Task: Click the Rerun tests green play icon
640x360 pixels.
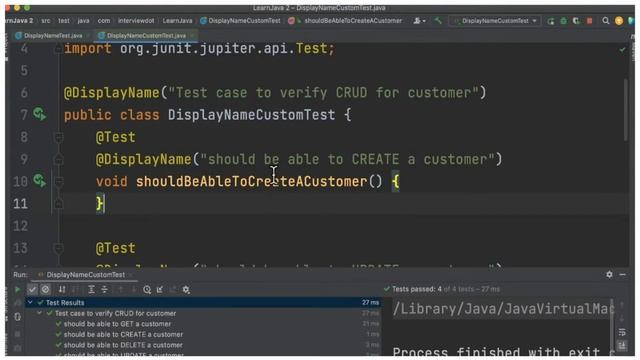Action: click(17, 289)
